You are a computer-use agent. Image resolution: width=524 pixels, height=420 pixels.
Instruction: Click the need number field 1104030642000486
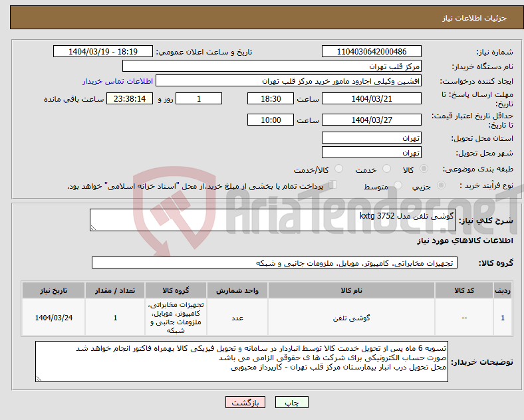pos(371,51)
